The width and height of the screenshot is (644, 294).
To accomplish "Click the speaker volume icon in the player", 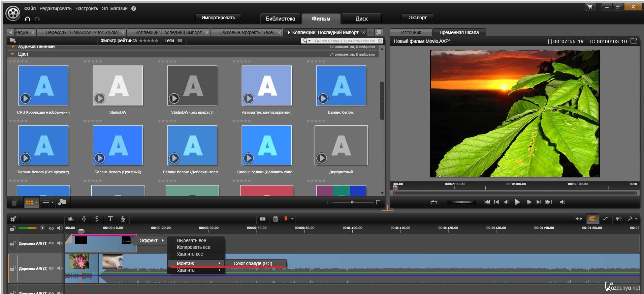I will tap(562, 202).
